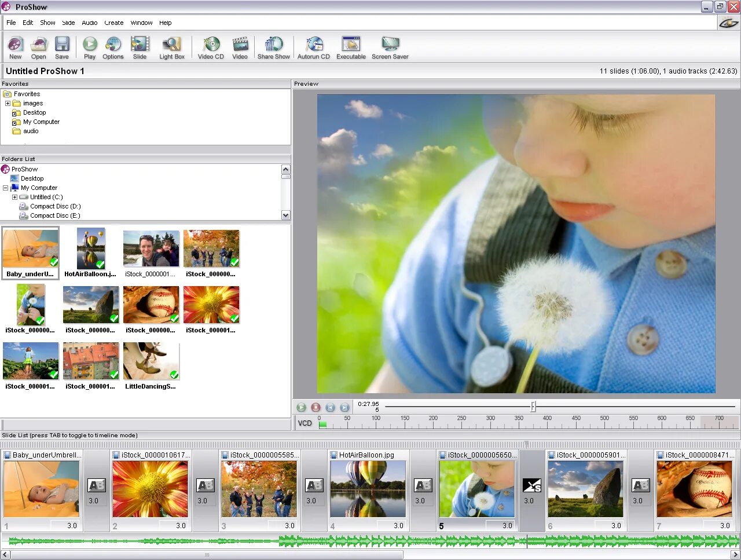
Task: Click the Screen Saver output icon
Action: pyautogui.click(x=390, y=47)
